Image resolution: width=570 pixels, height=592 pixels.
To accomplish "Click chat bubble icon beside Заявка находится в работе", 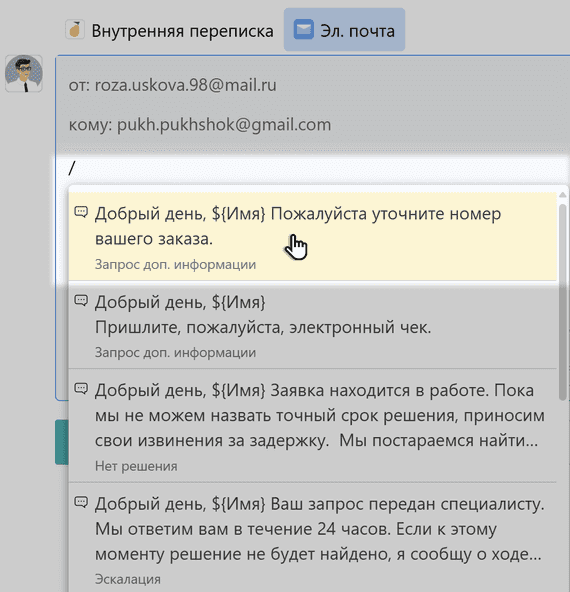I will (81, 388).
